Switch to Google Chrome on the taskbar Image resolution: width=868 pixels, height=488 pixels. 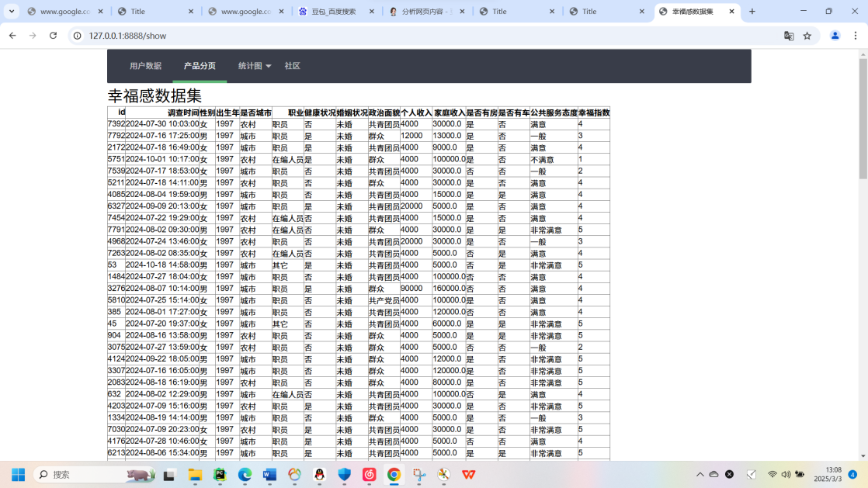394,475
